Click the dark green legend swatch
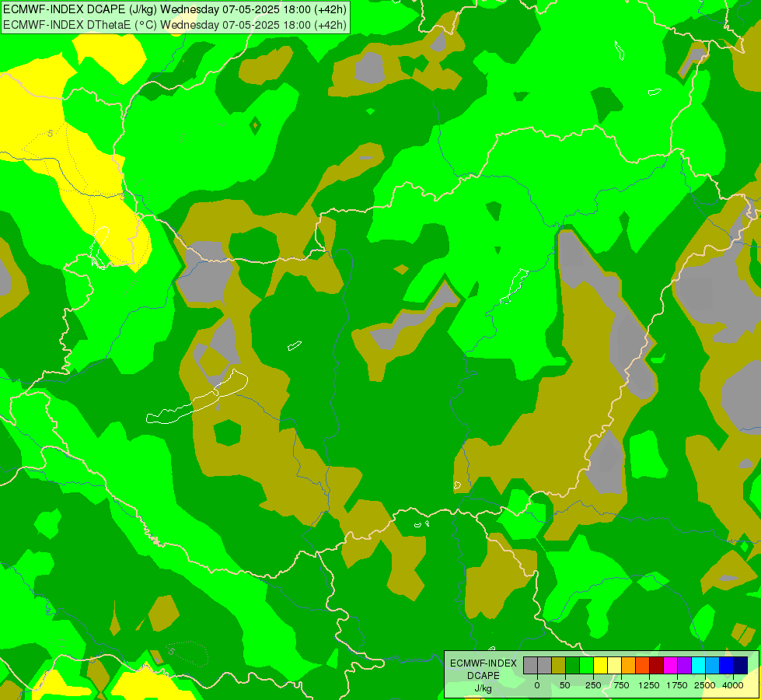The width and height of the screenshot is (761, 700). (x=573, y=665)
